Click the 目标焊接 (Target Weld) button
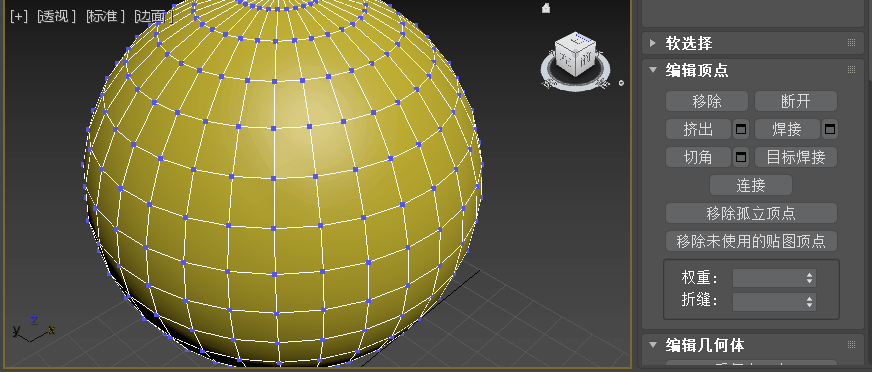 point(796,157)
